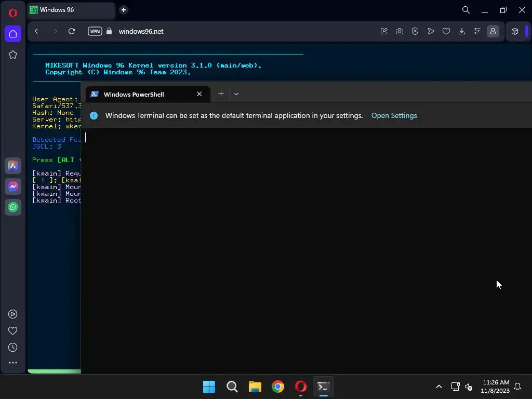
Task: Click the windows96.net address field
Action: tap(141, 31)
